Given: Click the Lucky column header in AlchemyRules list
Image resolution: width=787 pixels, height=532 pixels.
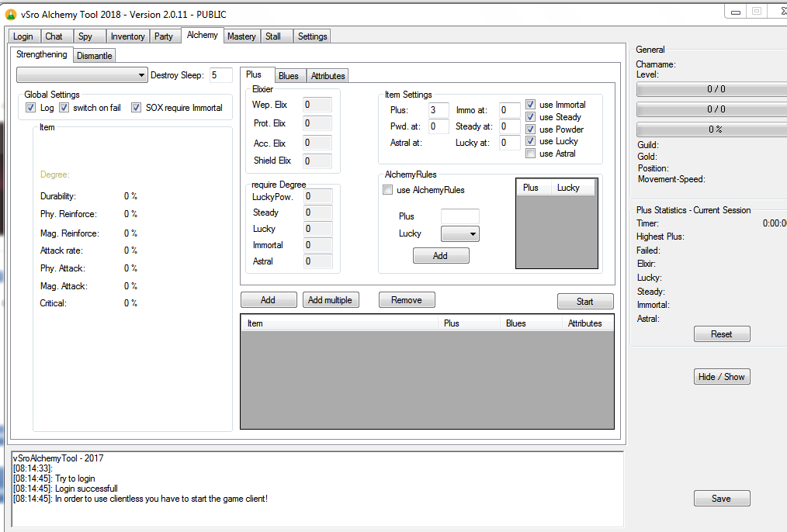Looking at the screenshot, I should point(572,188).
